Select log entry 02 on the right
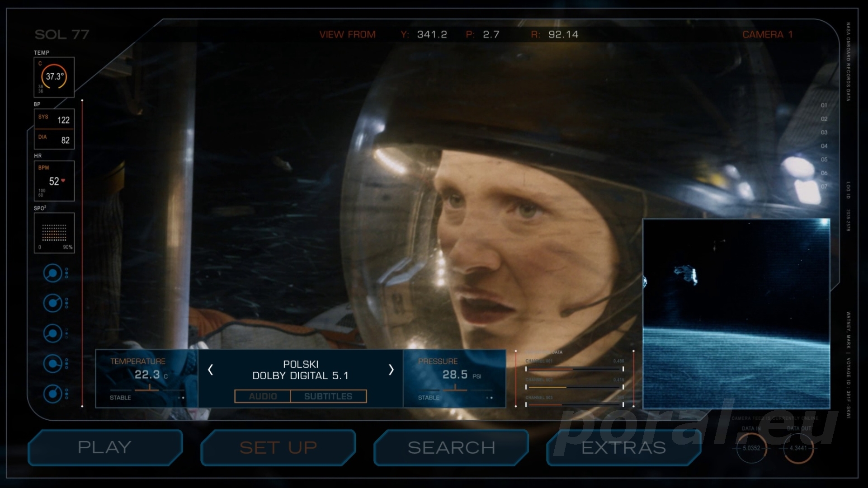The width and height of the screenshot is (868, 488). click(x=824, y=119)
